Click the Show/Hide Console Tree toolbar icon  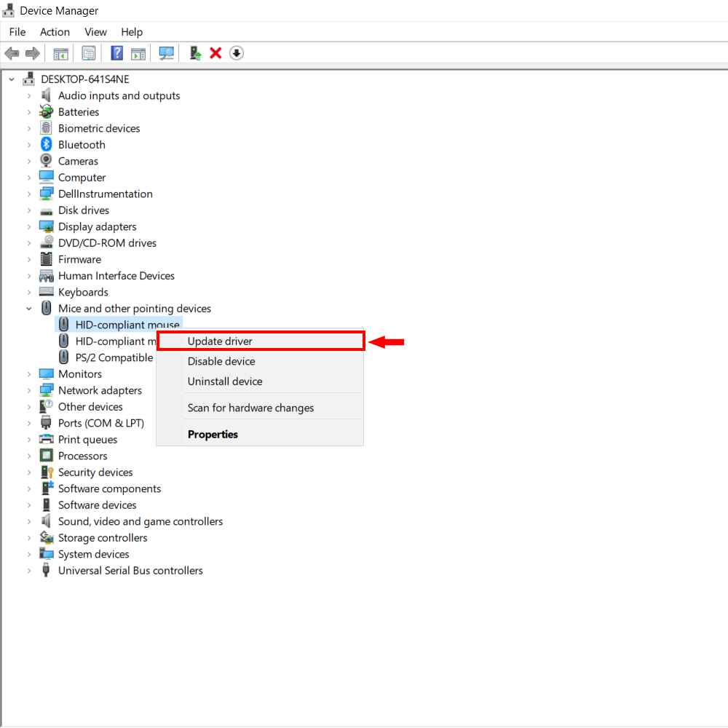60,52
